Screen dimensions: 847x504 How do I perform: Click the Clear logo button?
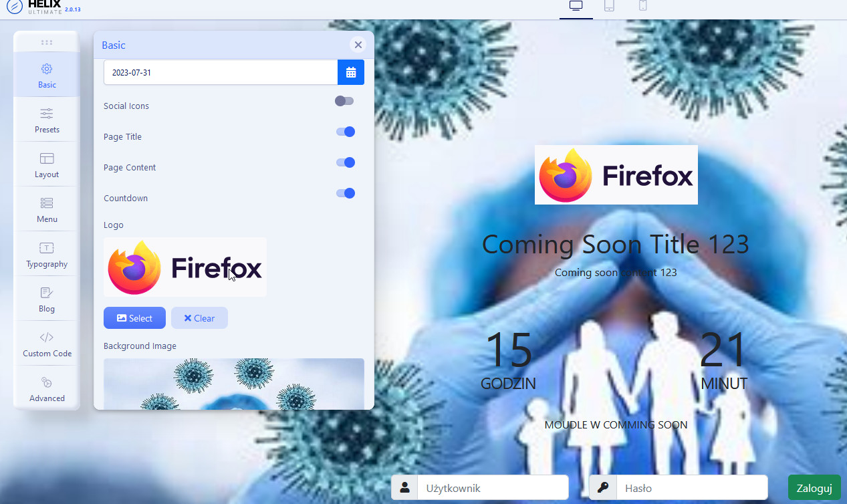click(199, 318)
